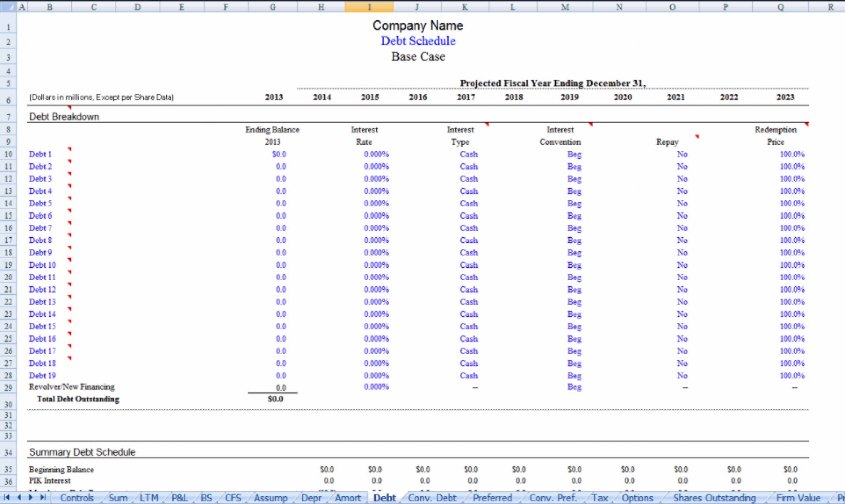This screenshot has height=504, width=845.
Task: Open the Conv. Debt sheet tab
Action: [x=432, y=498]
